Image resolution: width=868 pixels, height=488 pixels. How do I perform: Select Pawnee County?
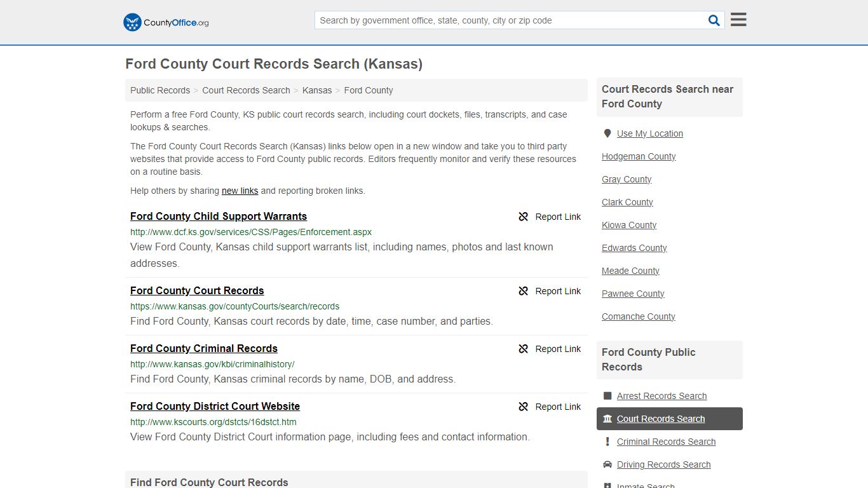633,294
